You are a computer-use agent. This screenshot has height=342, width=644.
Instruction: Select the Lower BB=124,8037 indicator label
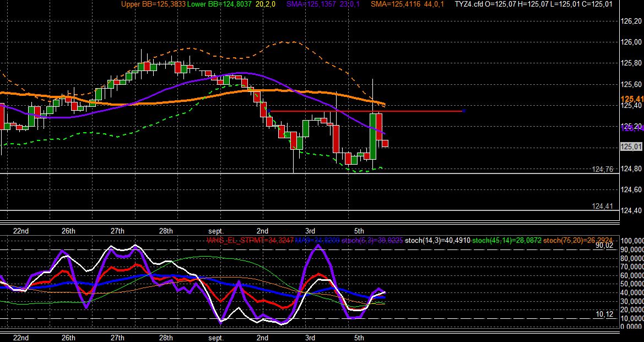pyautogui.click(x=219, y=4)
